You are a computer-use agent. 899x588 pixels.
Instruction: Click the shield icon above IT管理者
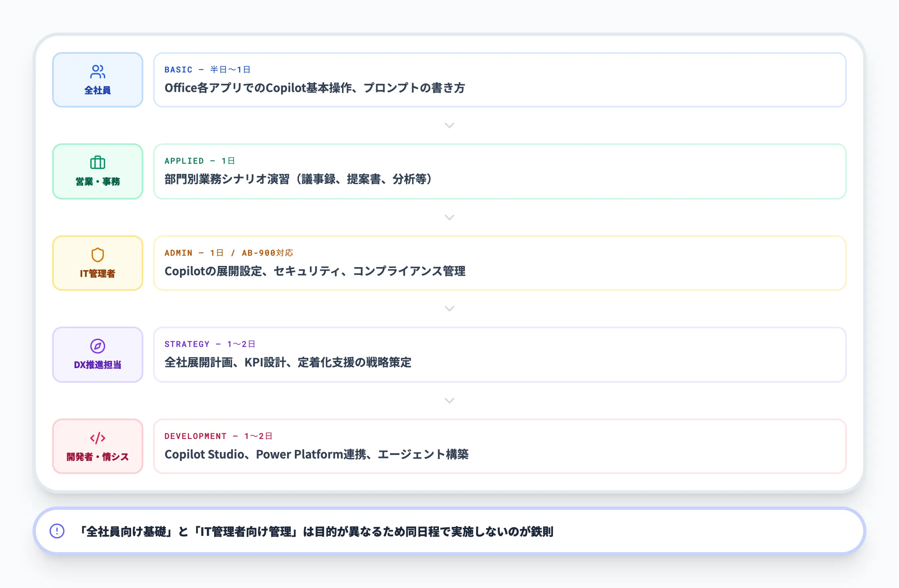[x=98, y=255]
